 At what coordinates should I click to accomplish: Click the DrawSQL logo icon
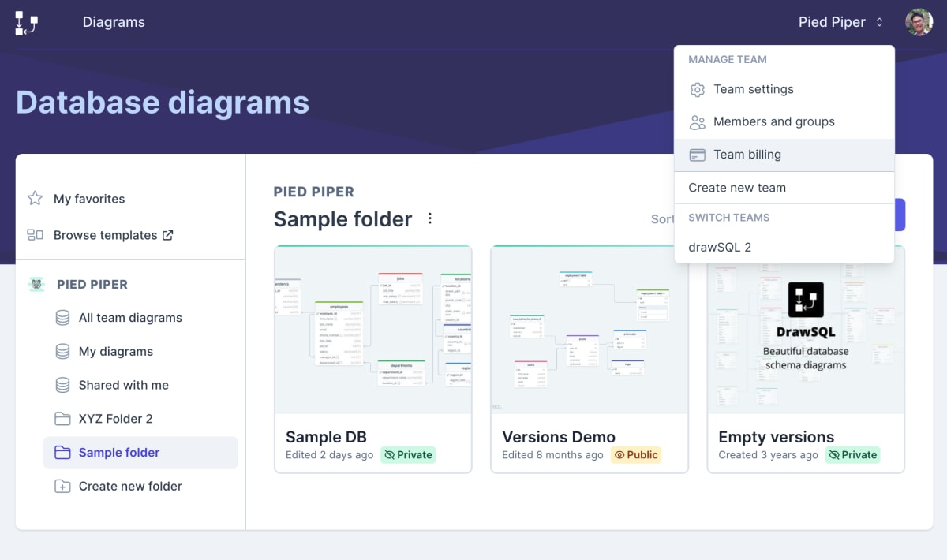coord(26,23)
